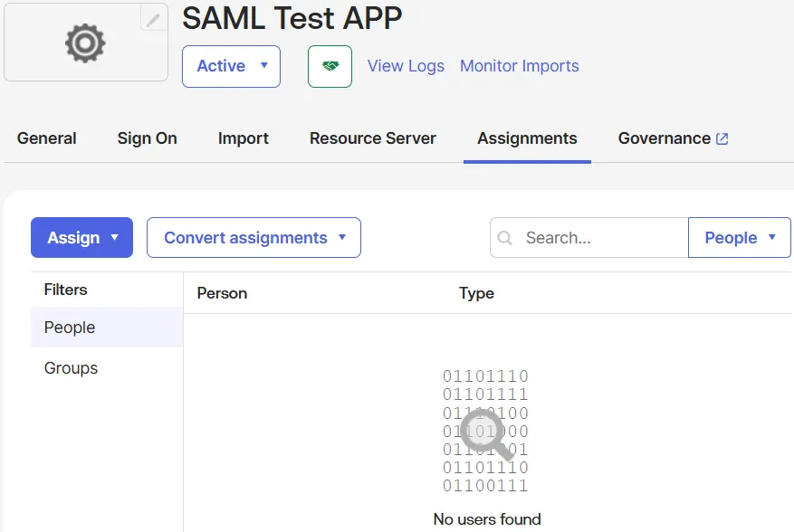Screen dimensions: 794x532
Task: Expand the Convert assignments dropdown
Action: pyautogui.click(x=254, y=237)
